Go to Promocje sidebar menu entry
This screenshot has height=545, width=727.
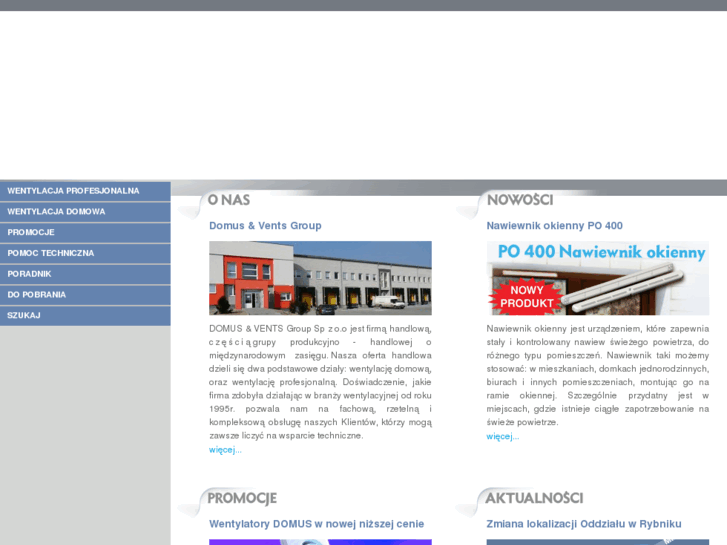[x=85, y=233]
